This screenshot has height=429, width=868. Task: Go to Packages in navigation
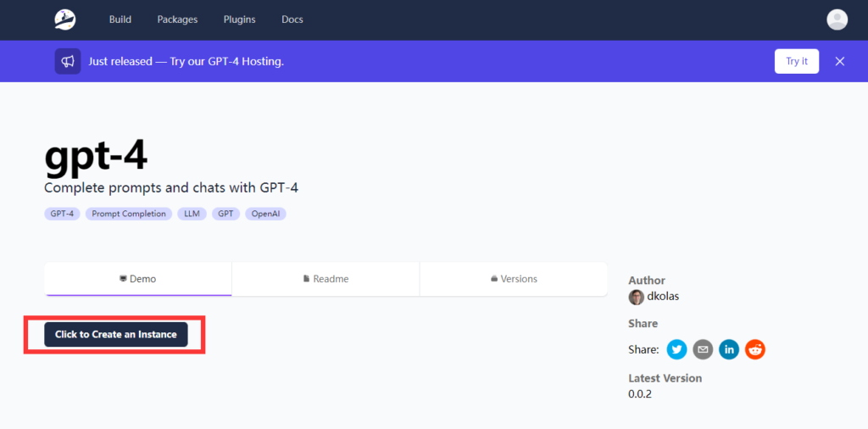[177, 19]
